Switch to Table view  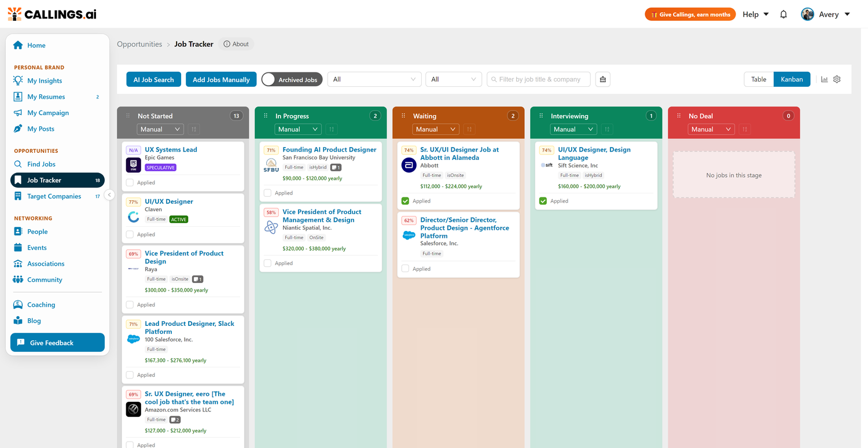point(759,79)
